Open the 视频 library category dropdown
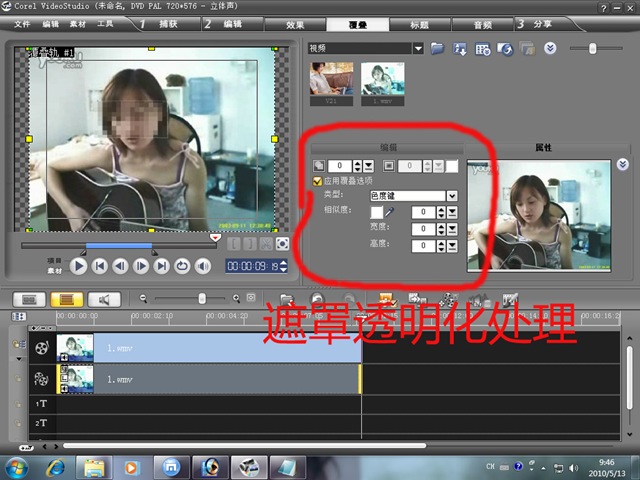640x480 pixels. point(418,48)
